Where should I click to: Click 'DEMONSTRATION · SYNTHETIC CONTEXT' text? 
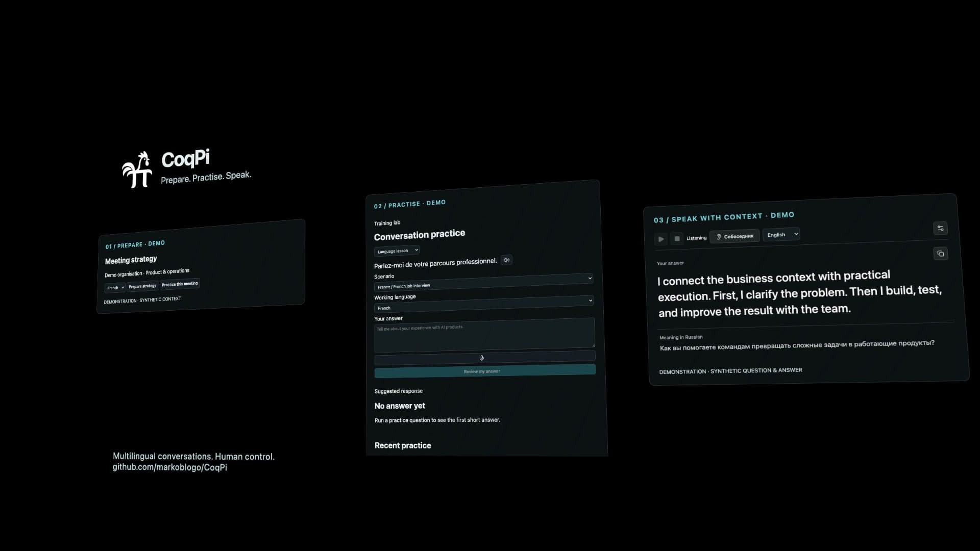[x=142, y=300]
